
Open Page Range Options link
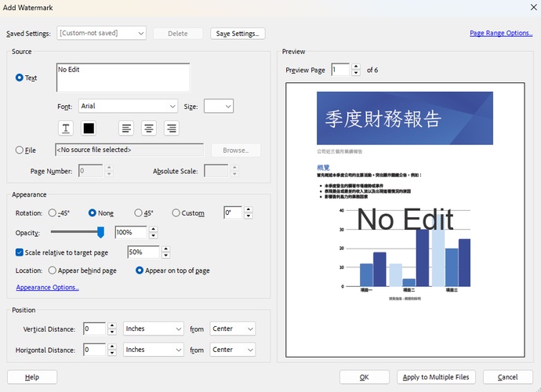(x=501, y=33)
